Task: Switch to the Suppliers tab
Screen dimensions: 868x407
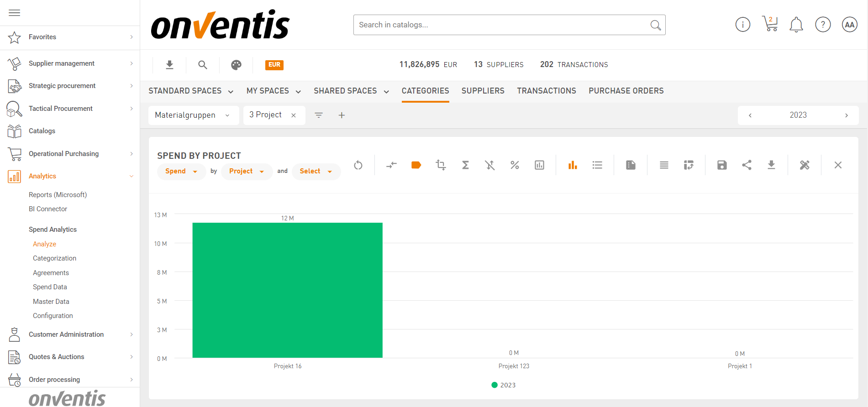Action: click(483, 91)
